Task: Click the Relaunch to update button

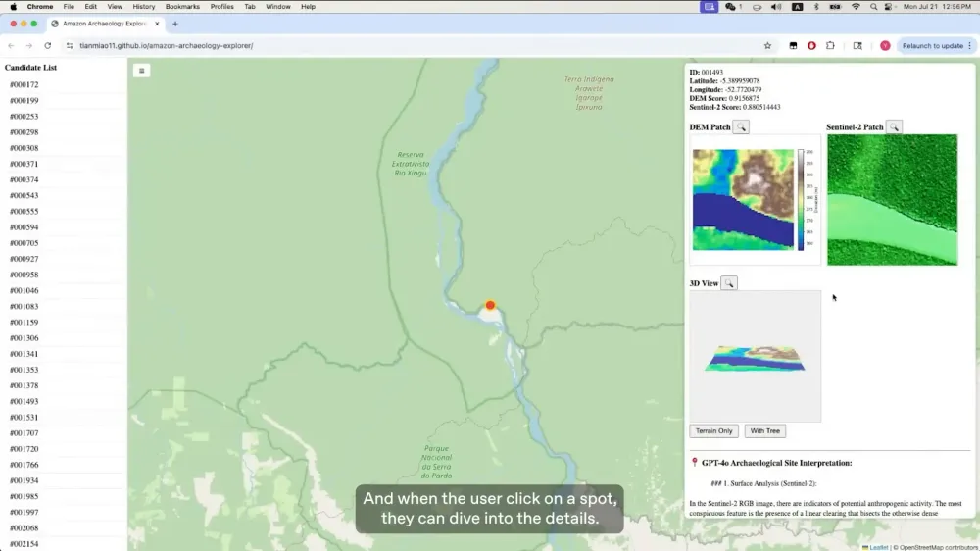Action: pos(933,46)
